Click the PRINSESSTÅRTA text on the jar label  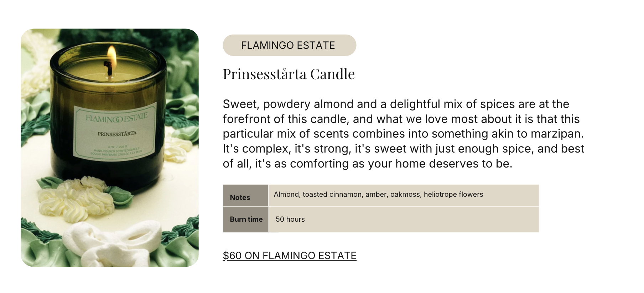click(117, 134)
